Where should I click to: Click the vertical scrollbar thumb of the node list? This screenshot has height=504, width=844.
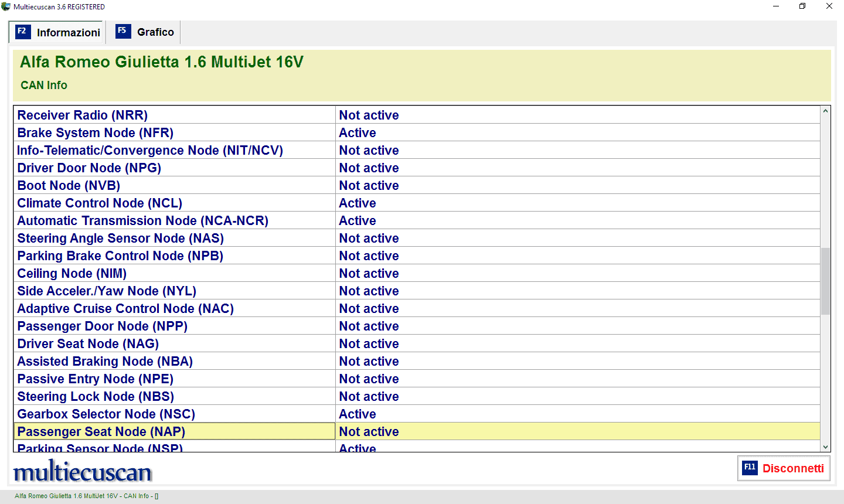pyautogui.click(x=825, y=281)
